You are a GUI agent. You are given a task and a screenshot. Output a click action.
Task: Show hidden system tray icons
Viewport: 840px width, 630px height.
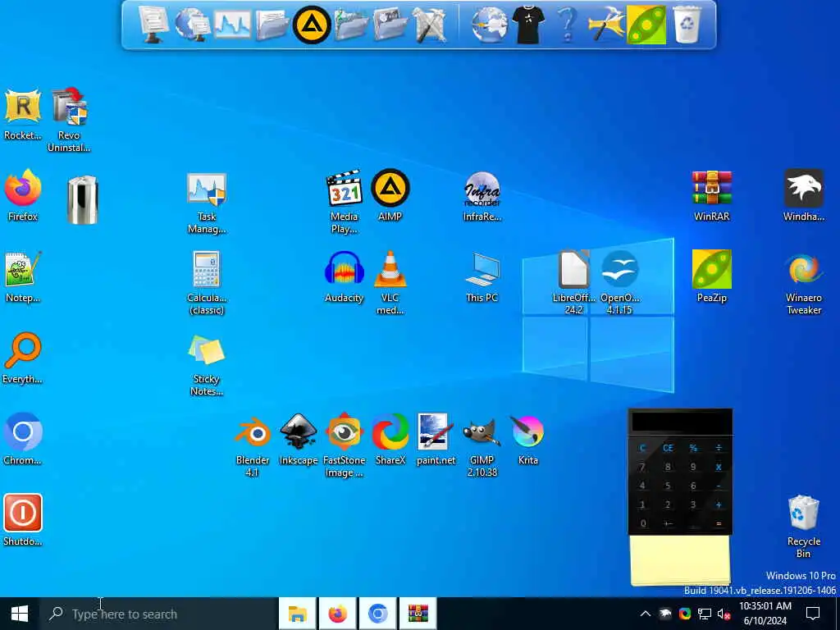(x=646, y=614)
